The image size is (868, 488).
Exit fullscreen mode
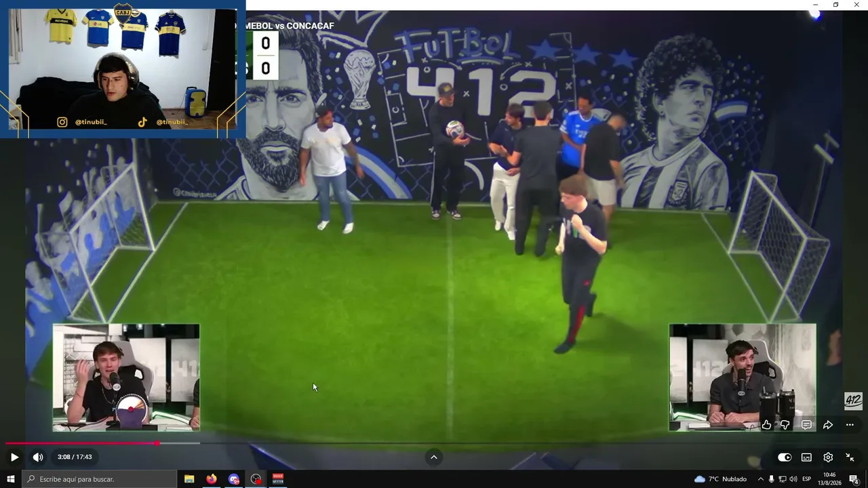point(850,457)
